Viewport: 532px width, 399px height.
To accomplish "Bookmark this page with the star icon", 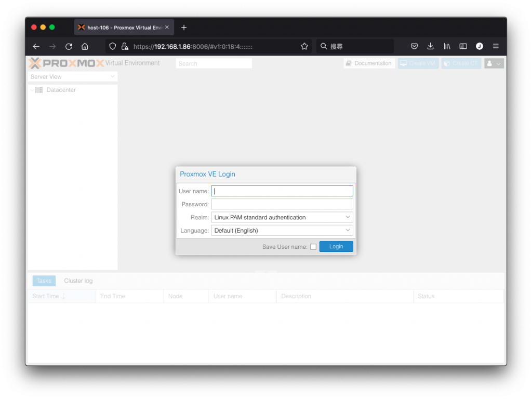I will point(304,46).
